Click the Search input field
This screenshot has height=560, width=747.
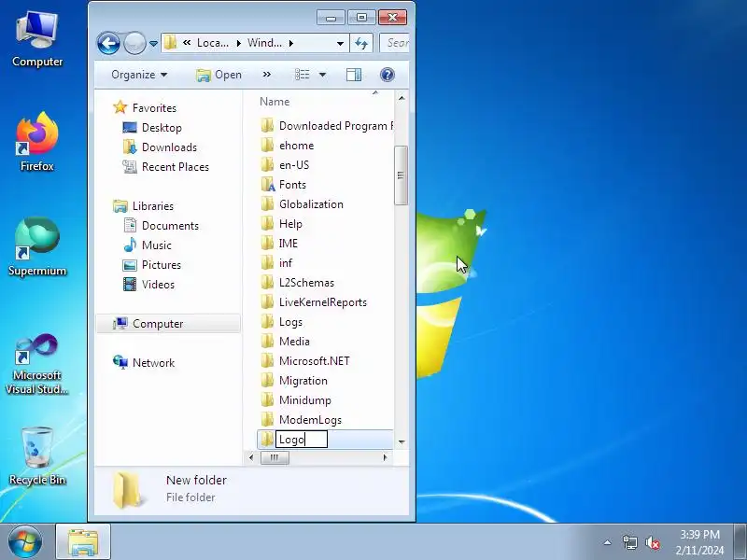tap(395, 43)
